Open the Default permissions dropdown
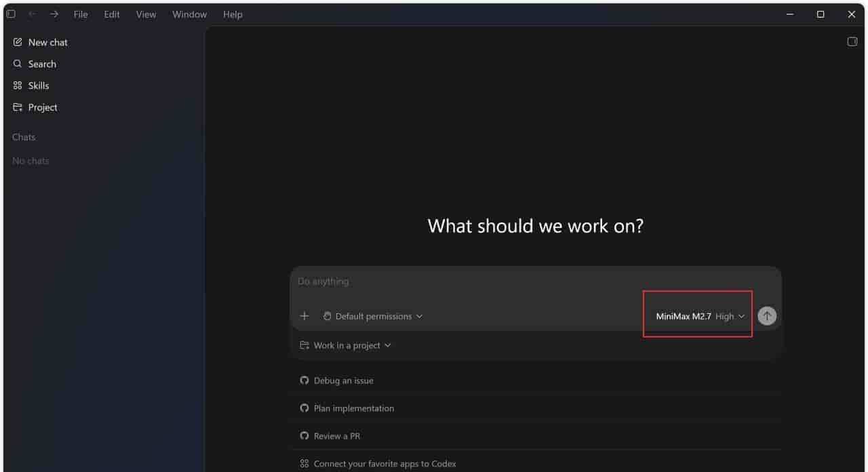 point(373,316)
